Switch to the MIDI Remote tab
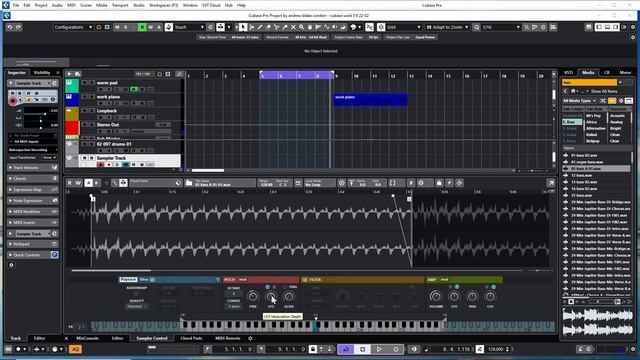640x360 pixels. (228, 338)
